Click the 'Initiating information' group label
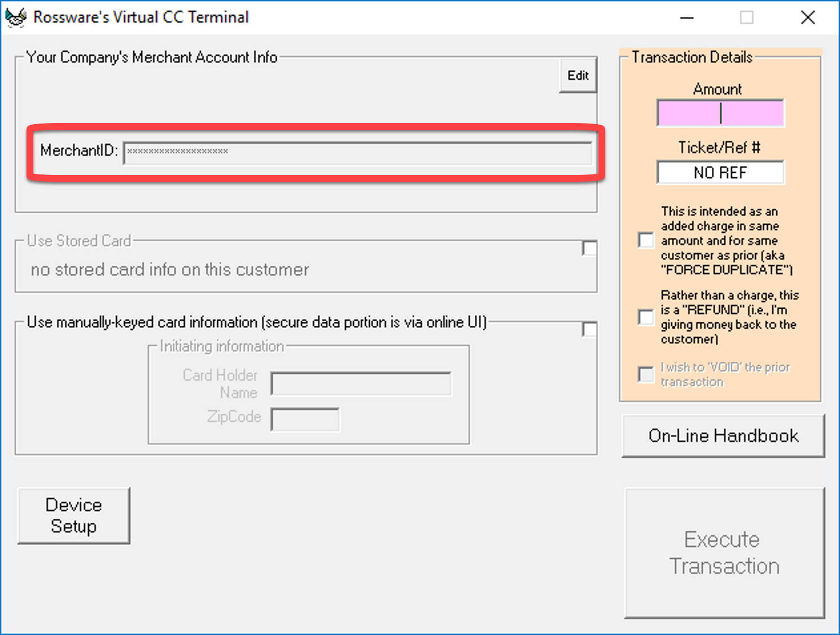Viewport: 840px width, 635px height. click(222, 346)
